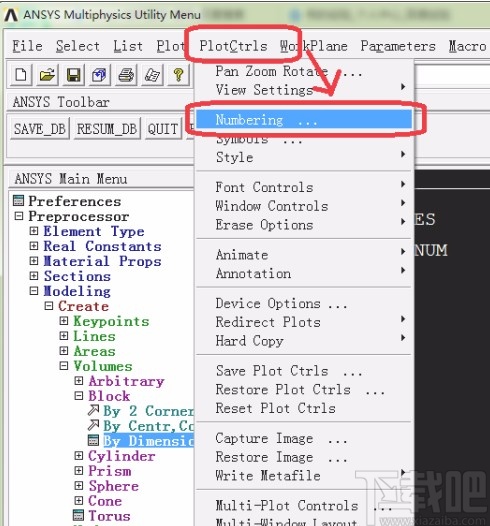
Task: Expand the Areas tree node
Action: point(64,351)
